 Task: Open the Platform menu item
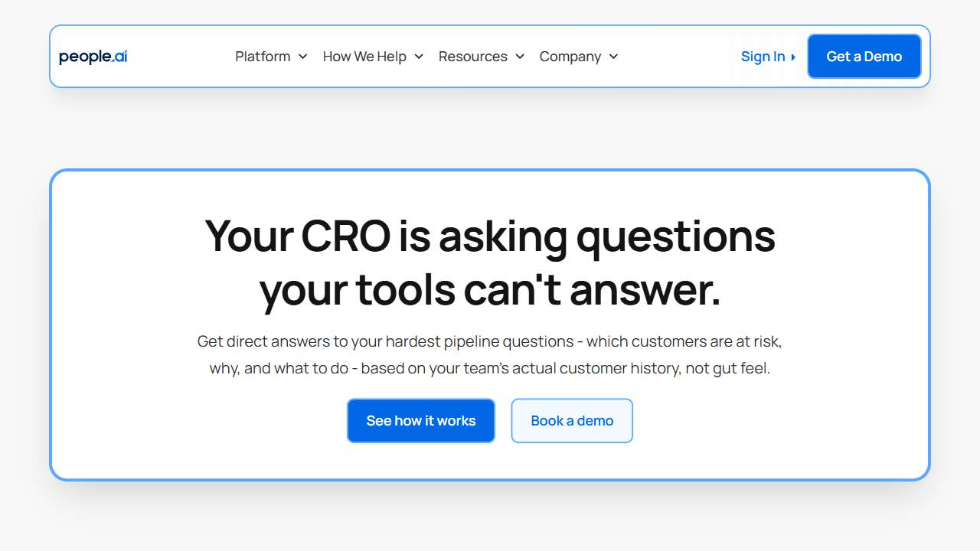pos(263,57)
